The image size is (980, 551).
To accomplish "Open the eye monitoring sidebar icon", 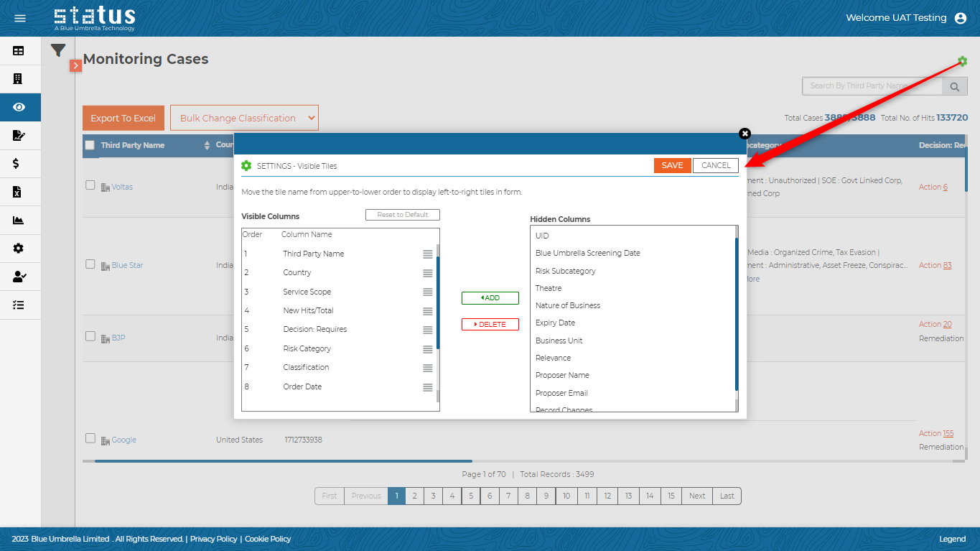I will [x=19, y=107].
